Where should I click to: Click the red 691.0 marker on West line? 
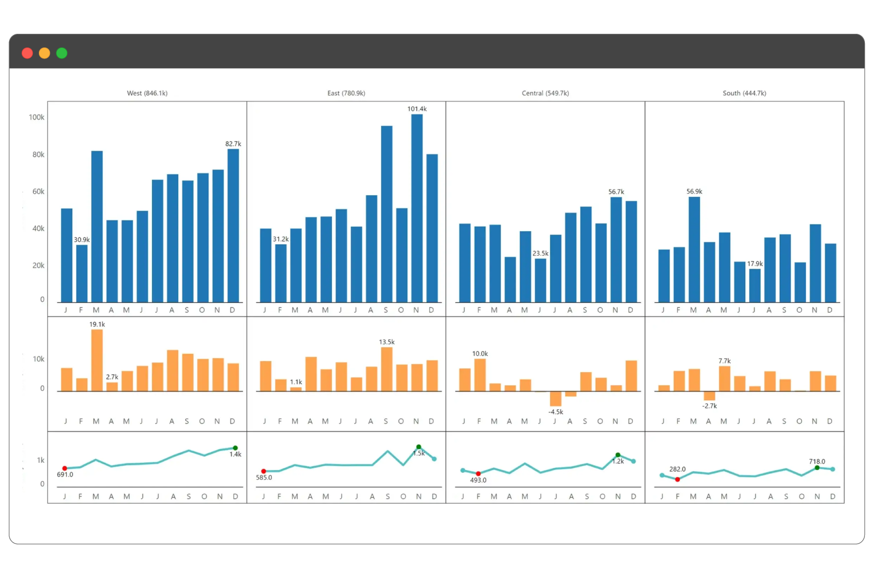[x=65, y=468]
